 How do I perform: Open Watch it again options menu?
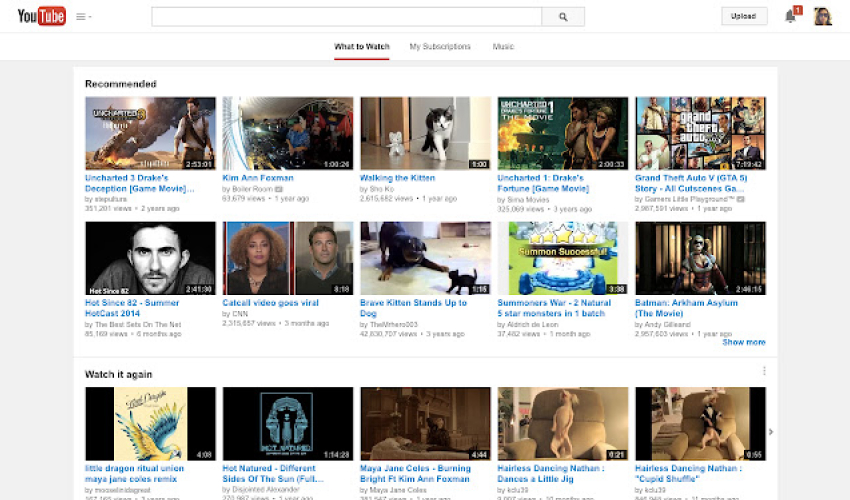(764, 371)
